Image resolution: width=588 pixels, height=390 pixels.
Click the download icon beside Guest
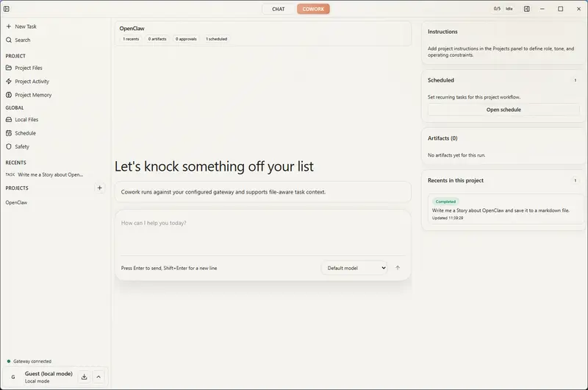coord(85,377)
